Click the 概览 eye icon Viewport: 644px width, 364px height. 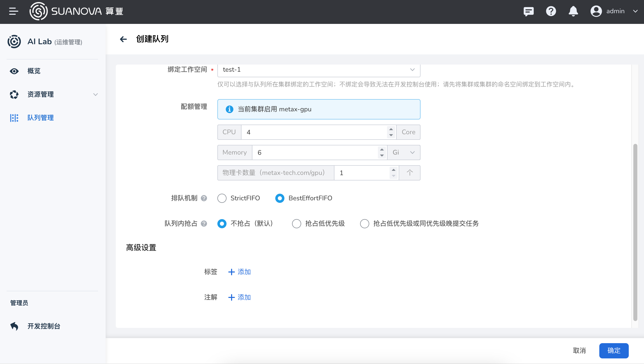14,71
